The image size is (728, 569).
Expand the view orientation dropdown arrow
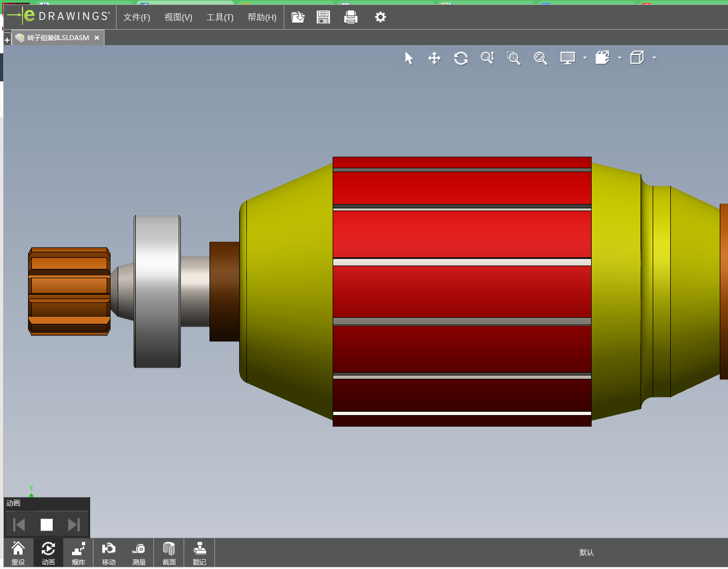click(x=620, y=58)
